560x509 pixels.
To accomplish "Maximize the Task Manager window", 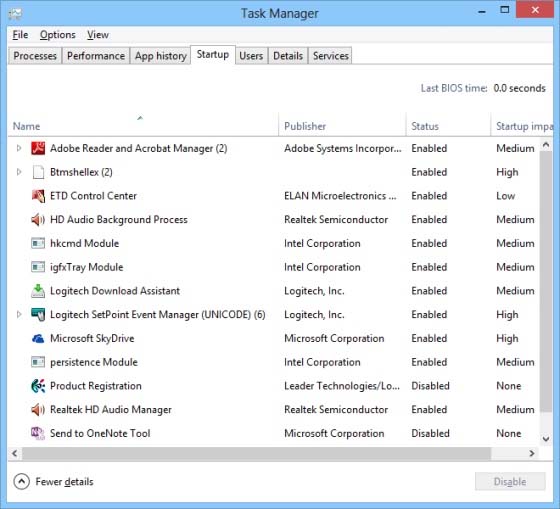I will tap(505, 10).
